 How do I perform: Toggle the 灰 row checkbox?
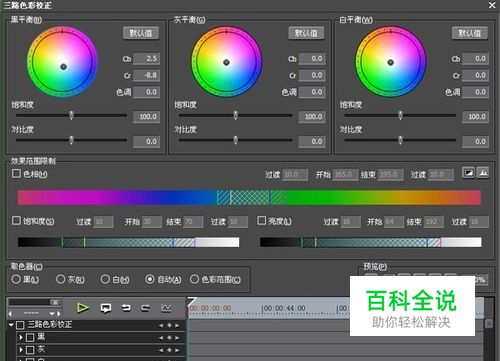[30, 350]
